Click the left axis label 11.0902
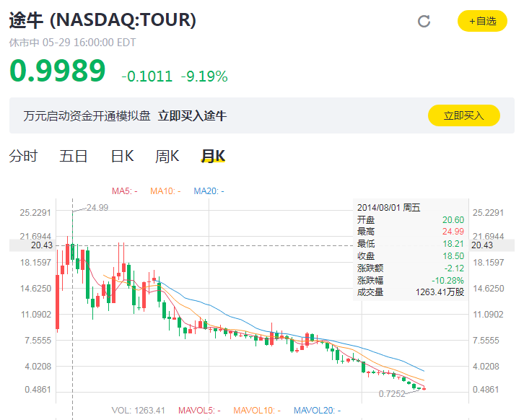524x420 pixels. [x=36, y=315]
